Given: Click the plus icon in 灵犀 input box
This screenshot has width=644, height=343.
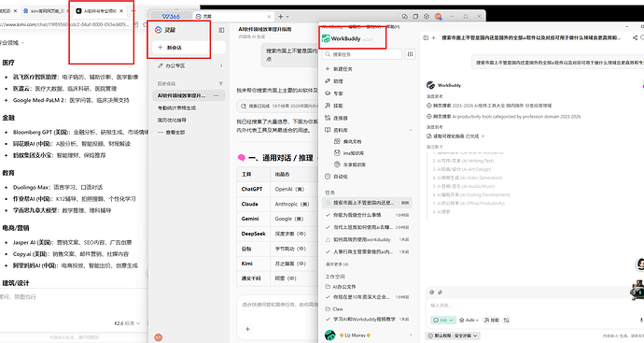Looking at the screenshot, I should [x=247, y=329].
